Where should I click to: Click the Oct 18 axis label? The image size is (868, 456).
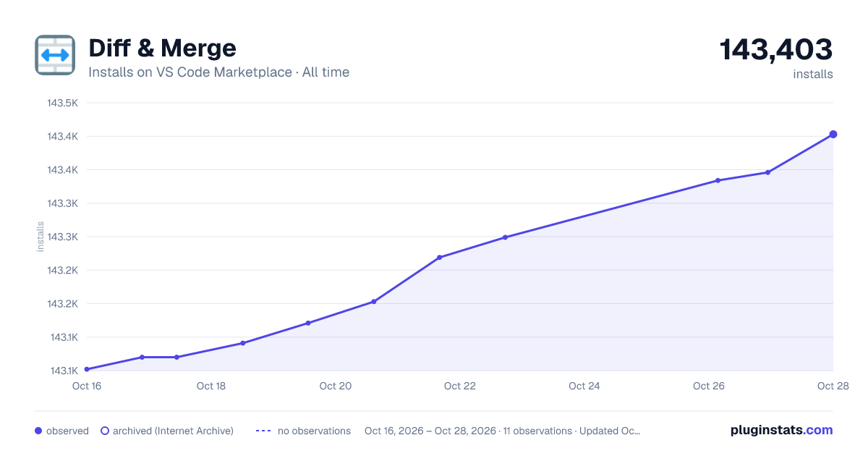pos(211,386)
